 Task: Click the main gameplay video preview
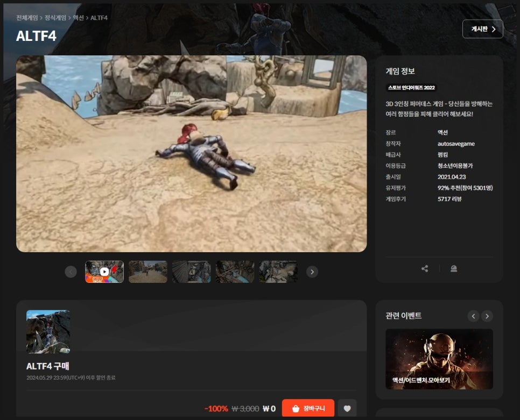(191, 154)
